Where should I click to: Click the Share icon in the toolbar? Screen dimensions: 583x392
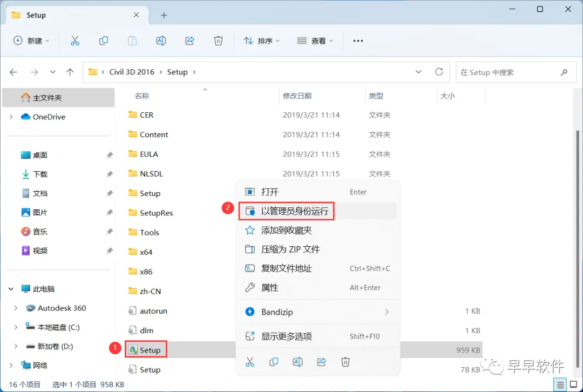(189, 40)
